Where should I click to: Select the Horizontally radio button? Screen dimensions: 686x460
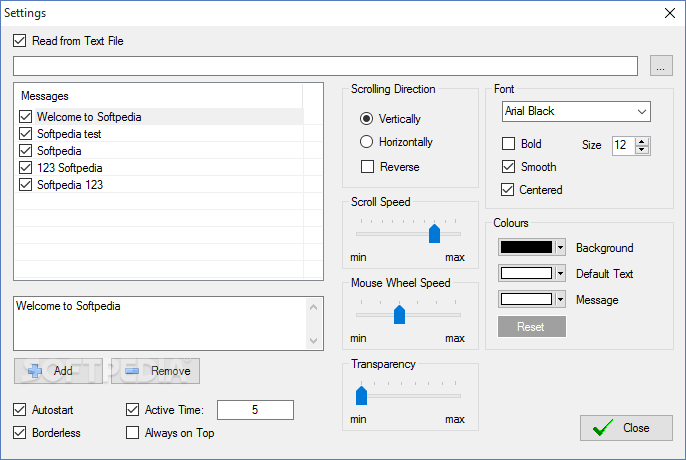point(366,142)
